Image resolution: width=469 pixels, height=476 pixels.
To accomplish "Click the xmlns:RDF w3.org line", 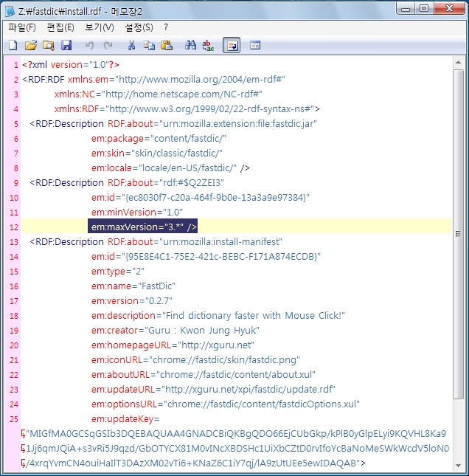I will click(187, 109).
